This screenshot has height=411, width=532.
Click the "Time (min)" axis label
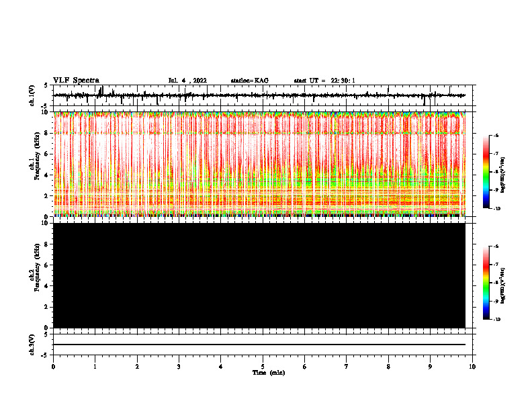tap(269, 373)
